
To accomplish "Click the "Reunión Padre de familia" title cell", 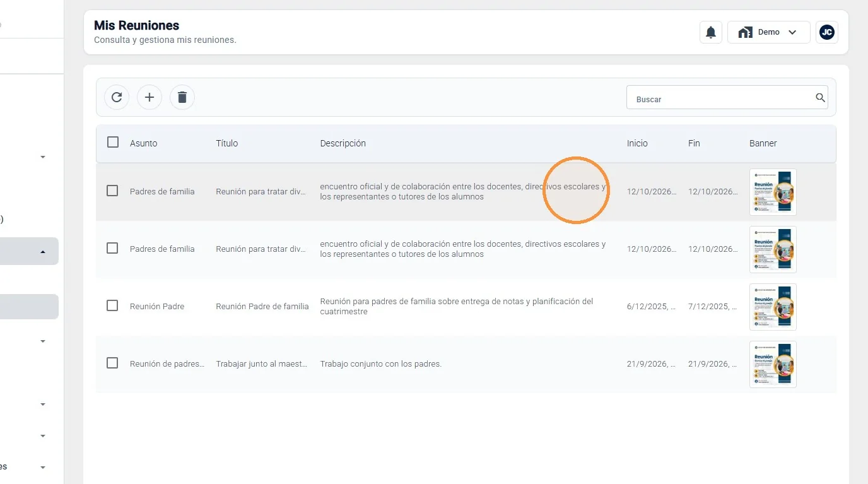I will tap(262, 307).
